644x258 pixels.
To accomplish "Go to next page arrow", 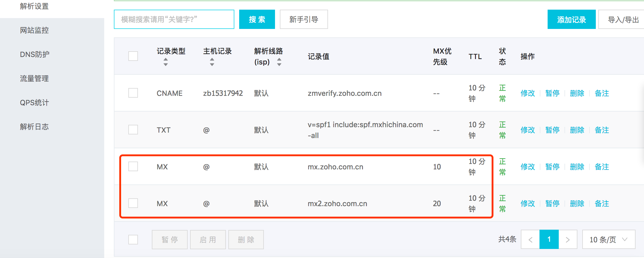I will tap(568, 240).
